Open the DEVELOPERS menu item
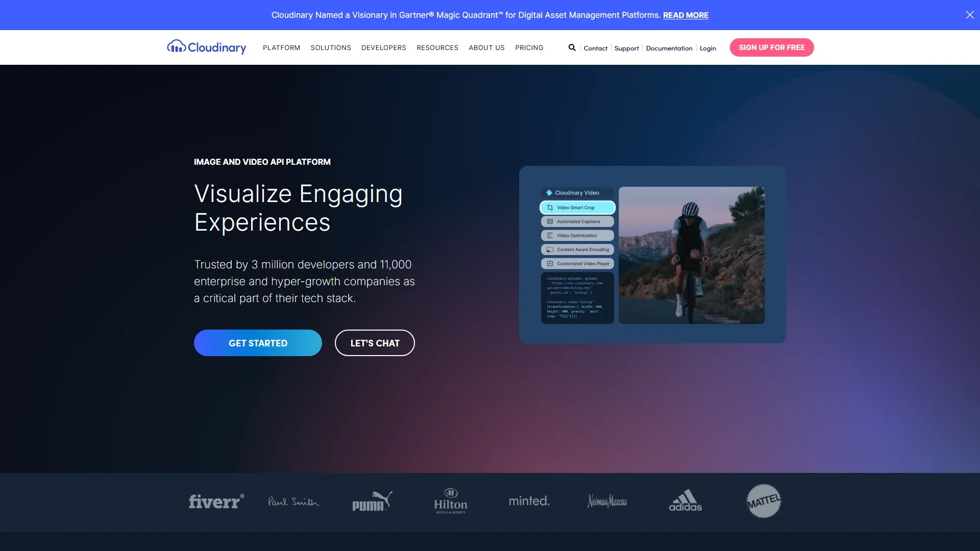 (x=383, y=47)
